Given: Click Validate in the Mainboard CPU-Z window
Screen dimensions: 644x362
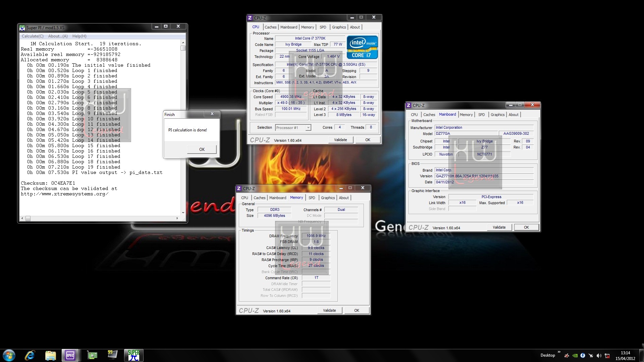Looking at the screenshot, I should tap(499, 227).
